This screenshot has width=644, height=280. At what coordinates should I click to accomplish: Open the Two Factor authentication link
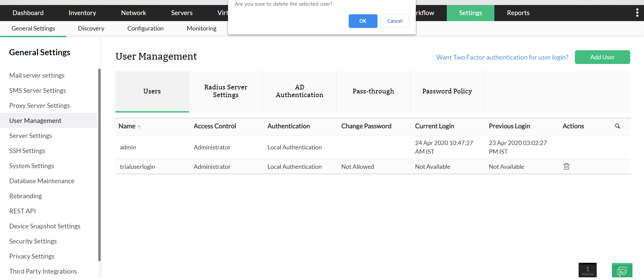[x=502, y=57]
